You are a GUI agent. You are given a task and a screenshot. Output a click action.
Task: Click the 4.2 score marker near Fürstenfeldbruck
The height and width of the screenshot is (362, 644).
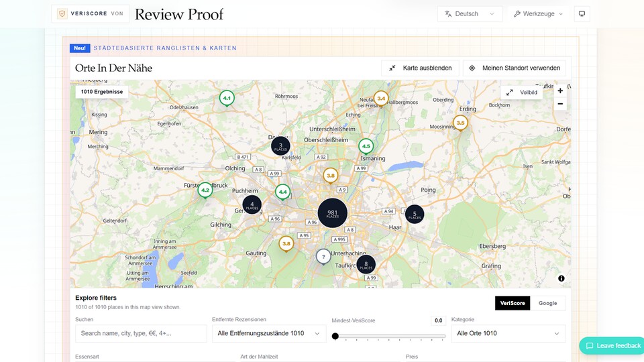pyautogui.click(x=205, y=190)
